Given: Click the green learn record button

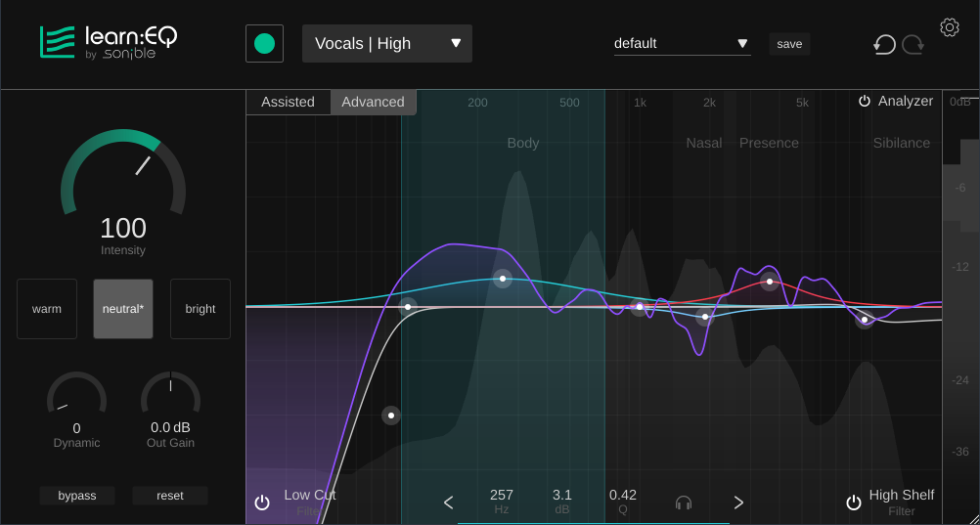Looking at the screenshot, I should (x=264, y=44).
